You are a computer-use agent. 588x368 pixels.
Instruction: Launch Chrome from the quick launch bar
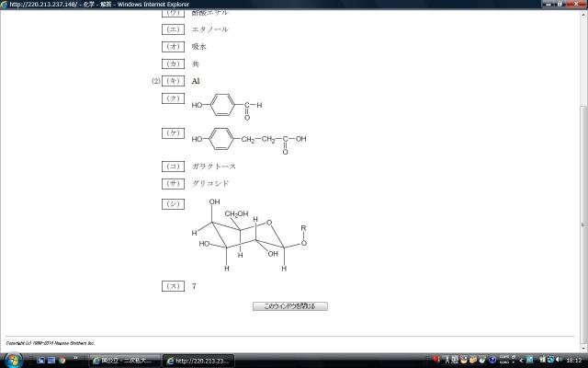(x=62, y=361)
